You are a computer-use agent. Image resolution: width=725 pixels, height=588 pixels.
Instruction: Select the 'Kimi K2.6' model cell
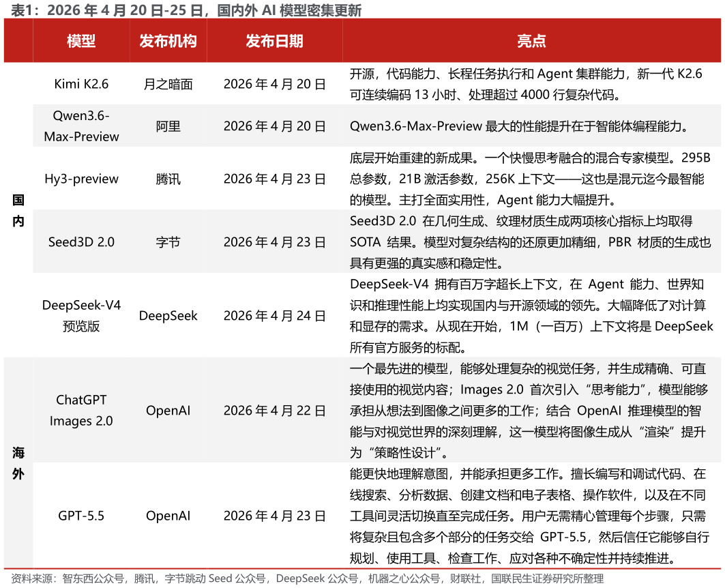point(81,84)
